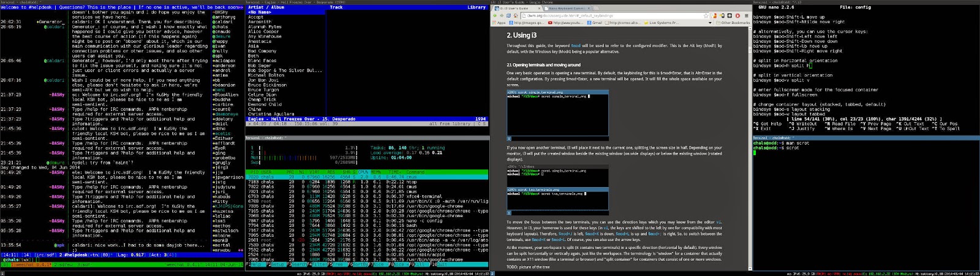Click htop Swp usage meter

pos(304,163)
